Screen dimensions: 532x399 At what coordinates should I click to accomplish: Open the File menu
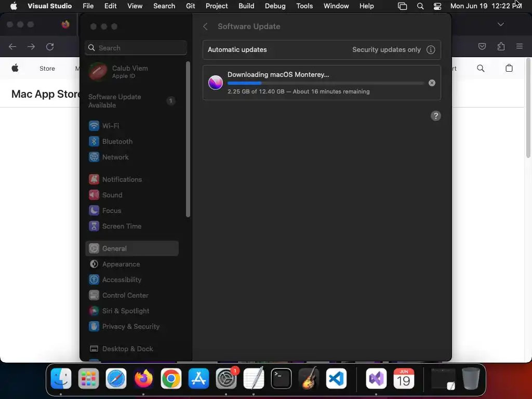88,6
